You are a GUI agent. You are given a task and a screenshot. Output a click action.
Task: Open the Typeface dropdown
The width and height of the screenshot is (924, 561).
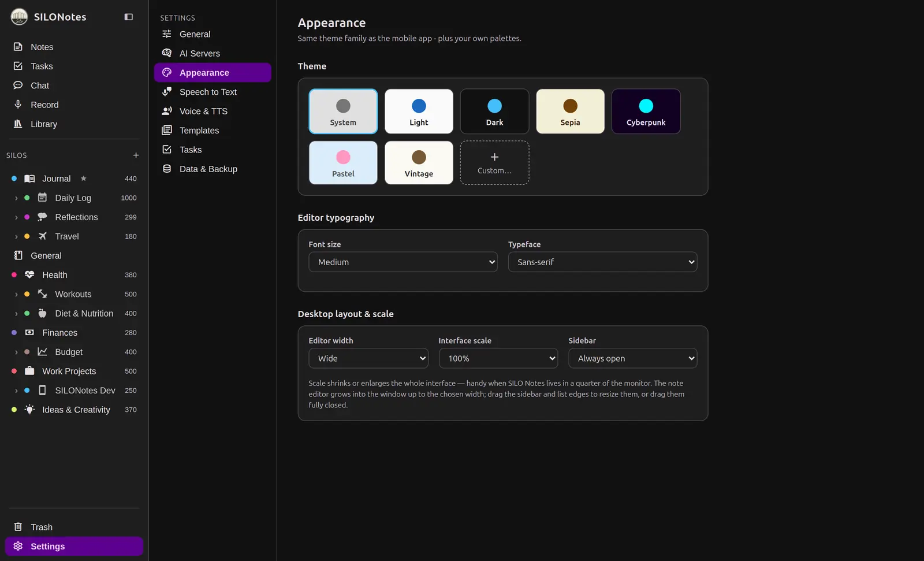[x=602, y=262]
